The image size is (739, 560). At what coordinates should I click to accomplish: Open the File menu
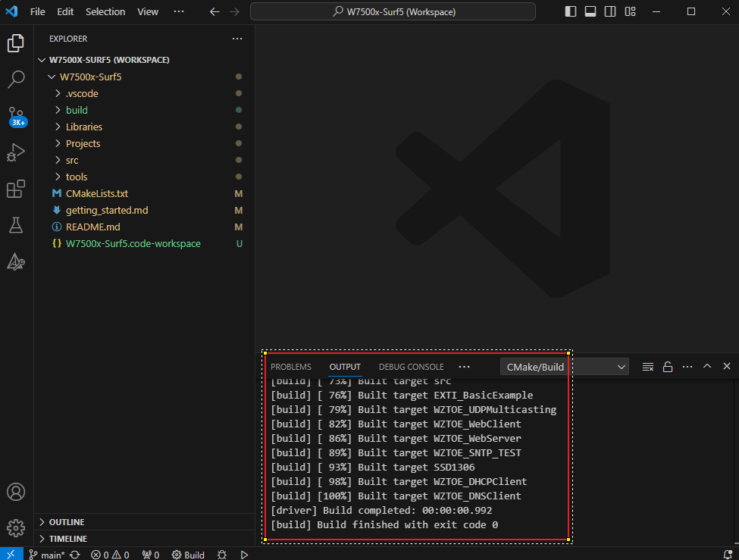pos(37,12)
